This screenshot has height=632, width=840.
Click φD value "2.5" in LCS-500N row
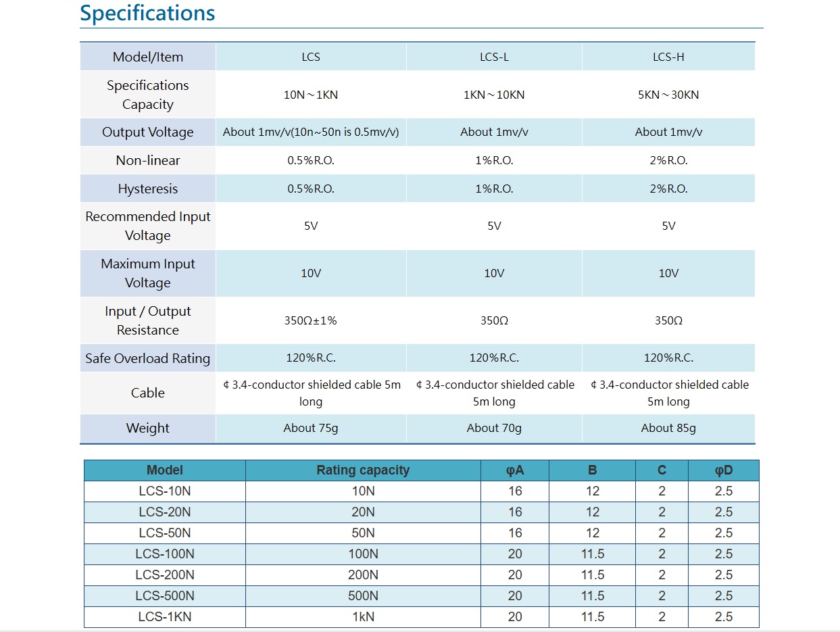pos(724,596)
